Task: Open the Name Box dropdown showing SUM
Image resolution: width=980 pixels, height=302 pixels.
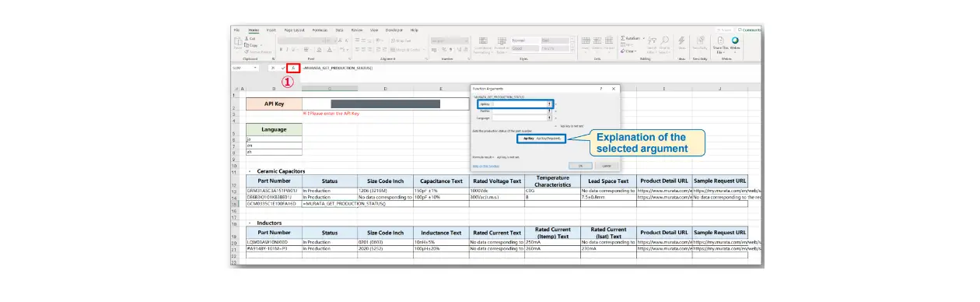Action: (x=256, y=68)
